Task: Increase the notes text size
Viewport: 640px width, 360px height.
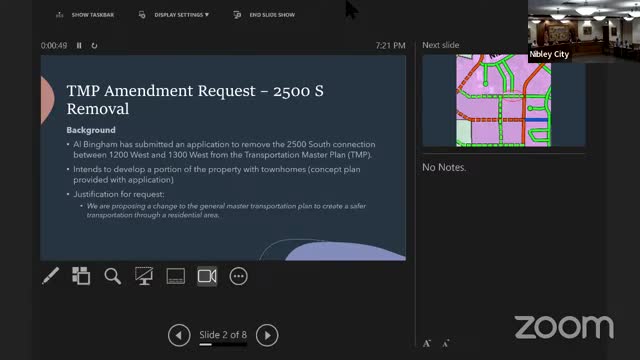Action: click(x=427, y=343)
